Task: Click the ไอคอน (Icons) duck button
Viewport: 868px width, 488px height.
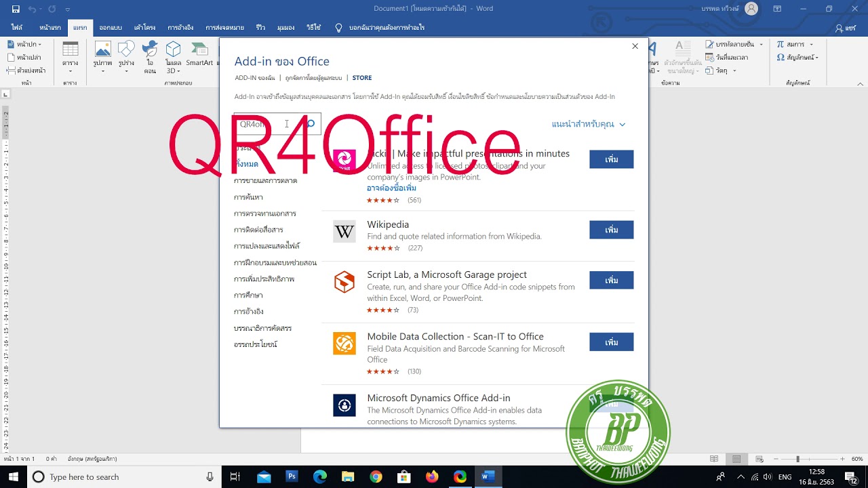Action: 150,56
